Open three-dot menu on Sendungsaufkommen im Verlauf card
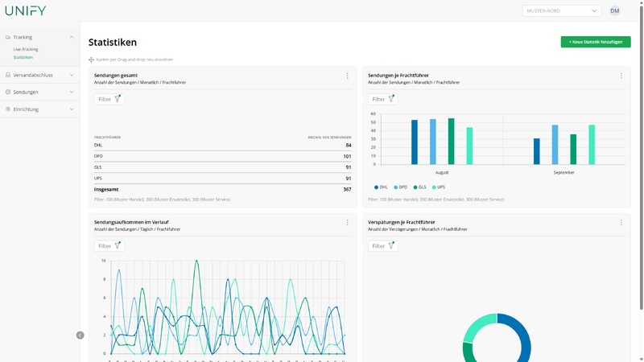The width and height of the screenshot is (644, 362). 347,223
